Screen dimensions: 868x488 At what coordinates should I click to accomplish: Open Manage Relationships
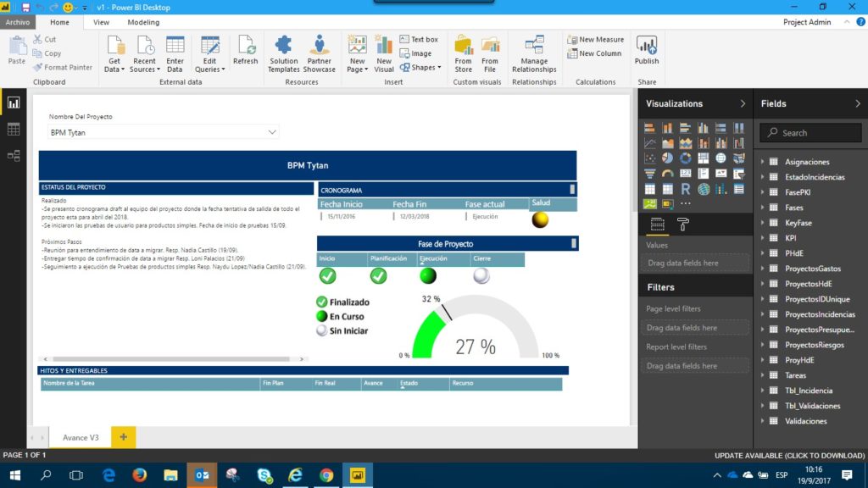click(534, 53)
